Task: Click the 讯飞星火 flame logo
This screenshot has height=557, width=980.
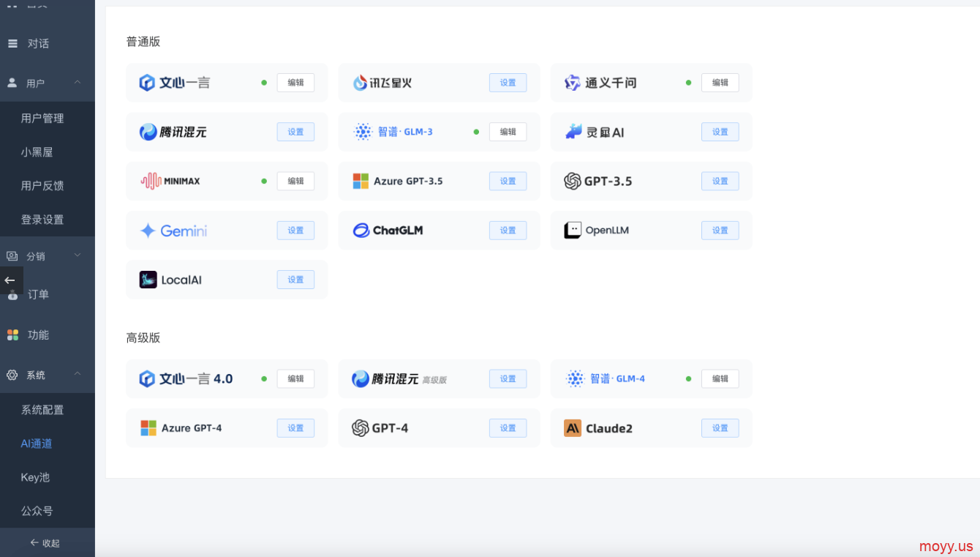Action: [x=360, y=83]
